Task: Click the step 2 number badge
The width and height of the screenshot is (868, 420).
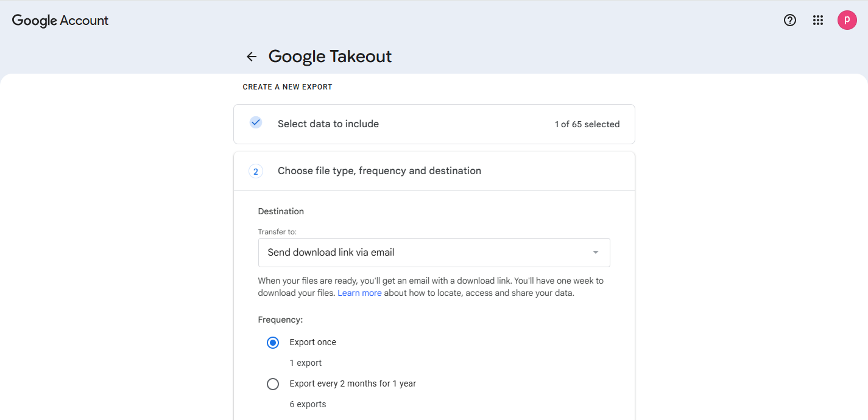Action: 256,172
